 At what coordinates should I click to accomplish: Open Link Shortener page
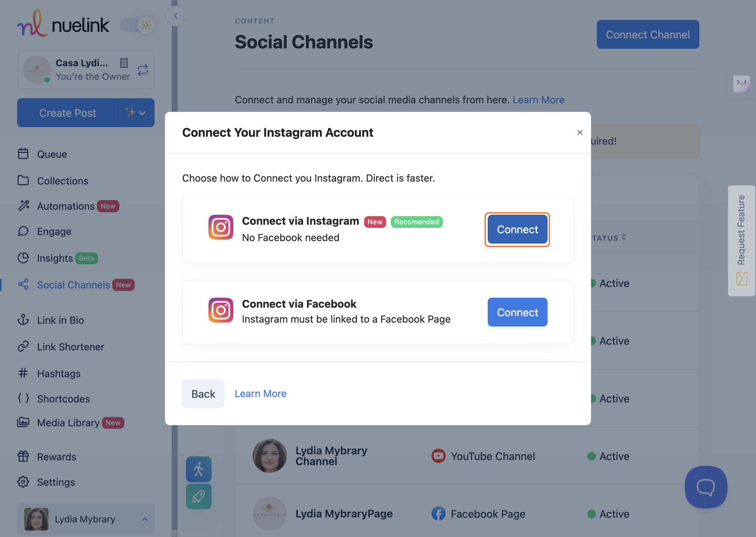(x=71, y=347)
